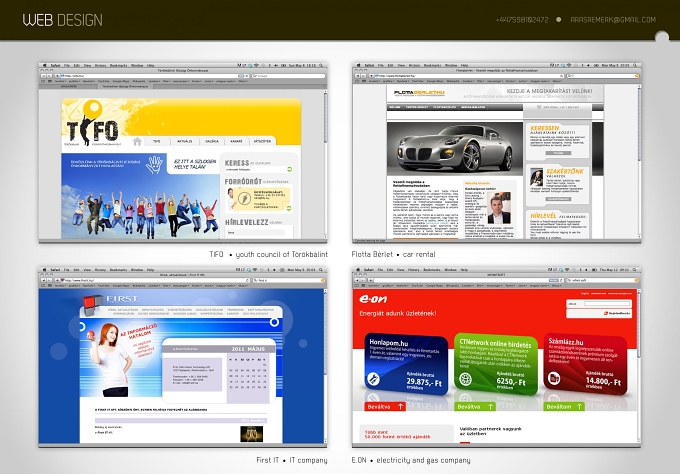This screenshot has height=474, width=680.
Task: Click the green arrow in the FORRÓDRÓT box
Action: (x=289, y=209)
